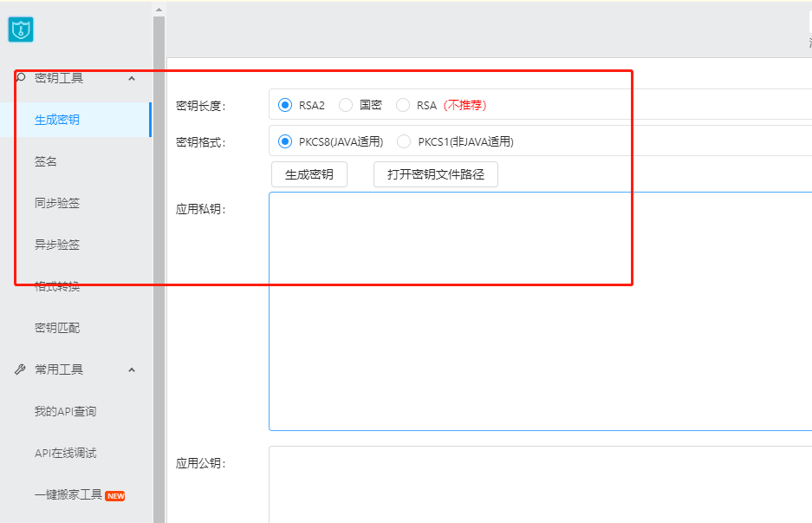Click the 生成密钥 button
Image resolution: width=812 pixels, height=523 pixels.
(309, 173)
